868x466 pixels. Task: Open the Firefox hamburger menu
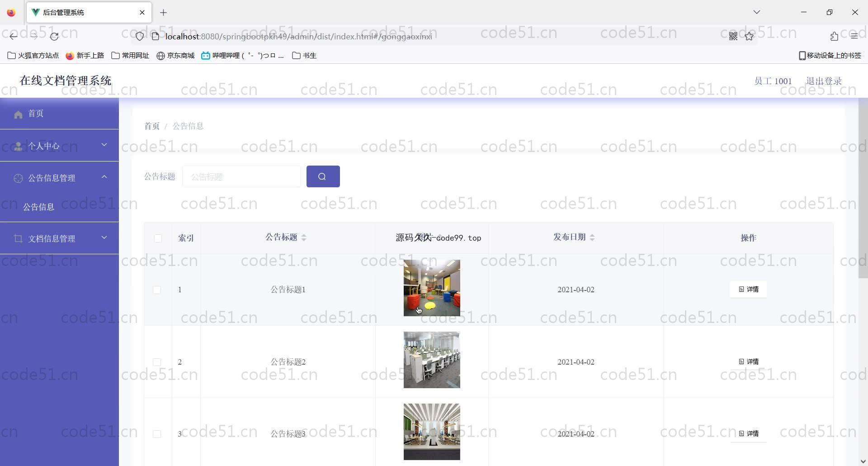(x=854, y=36)
